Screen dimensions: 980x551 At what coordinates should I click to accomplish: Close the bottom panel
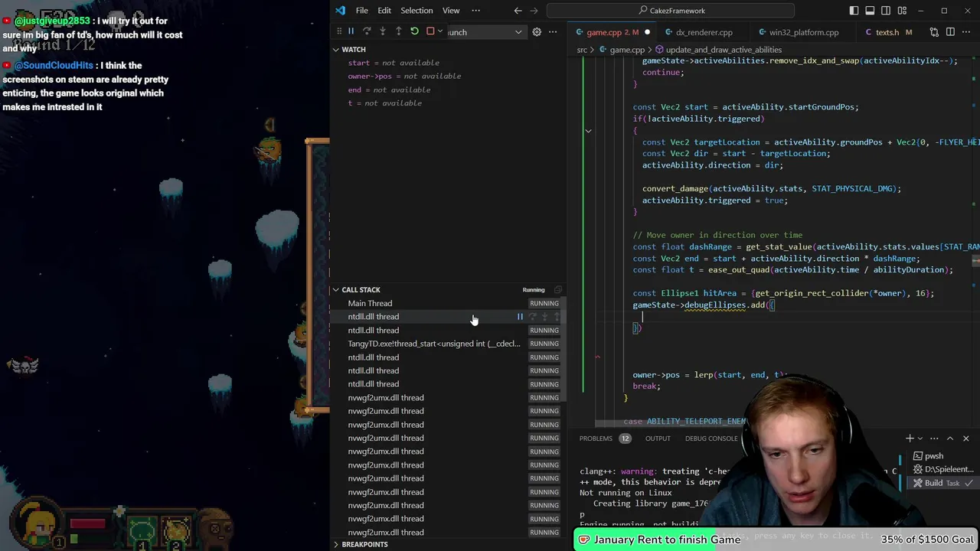tap(966, 439)
